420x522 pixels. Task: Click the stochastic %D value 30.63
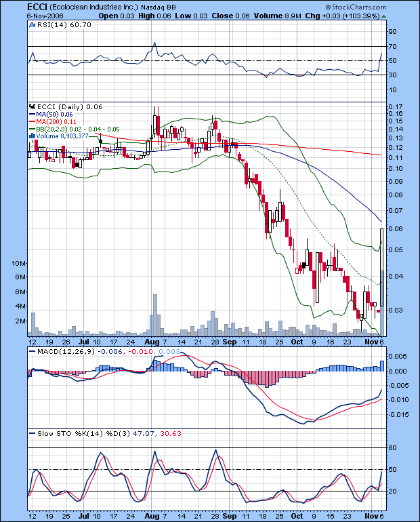[171, 433]
